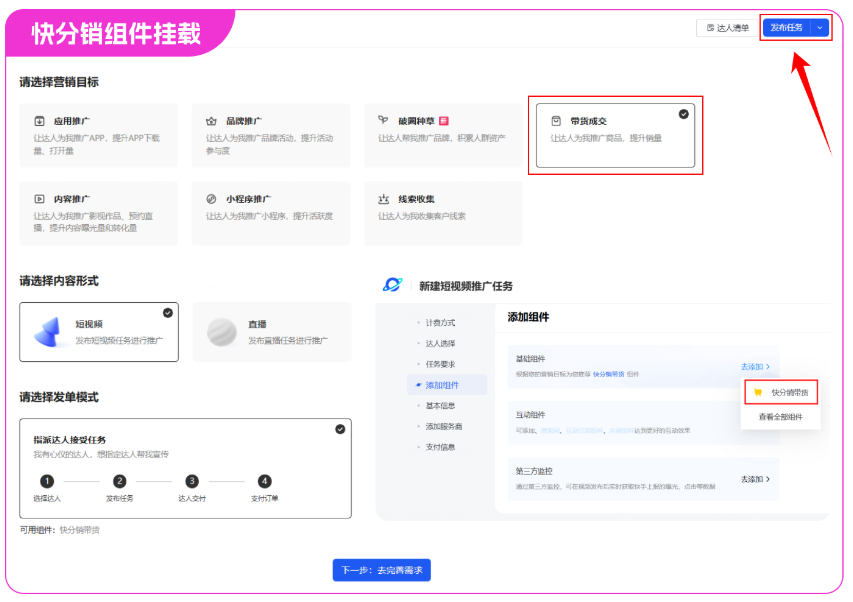Viewport: 853px width, 602px height.
Task: Click the 小程序推广 link icon
Action: pyautogui.click(x=212, y=199)
